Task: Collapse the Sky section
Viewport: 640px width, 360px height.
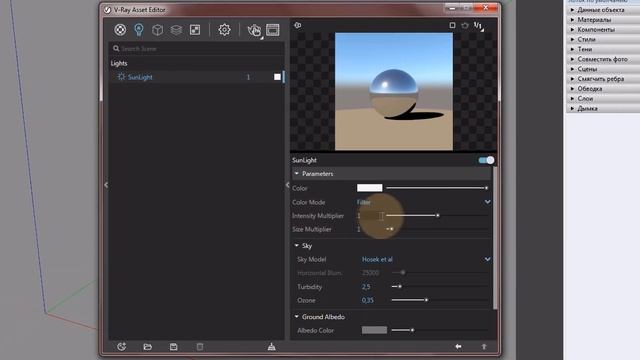Action: click(297, 246)
